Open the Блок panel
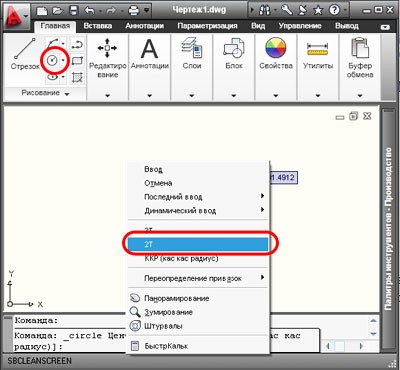Viewport: 400px width, 370px height. tap(234, 67)
